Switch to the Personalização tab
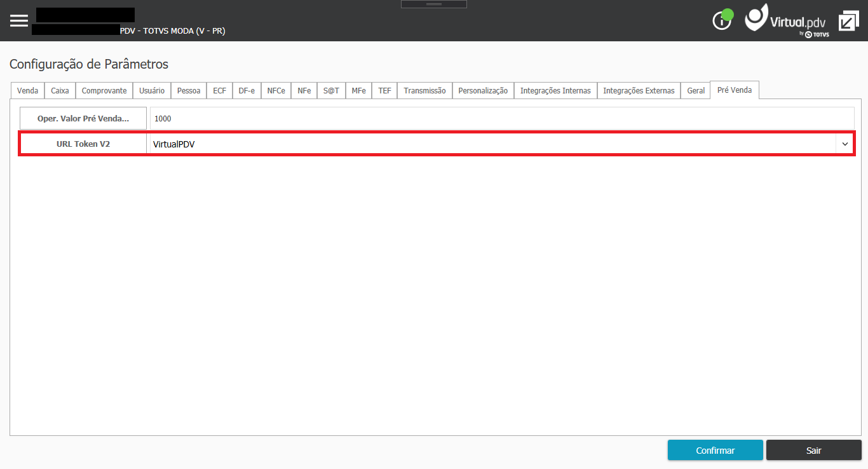868x469 pixels. click(x=483, y=91)
